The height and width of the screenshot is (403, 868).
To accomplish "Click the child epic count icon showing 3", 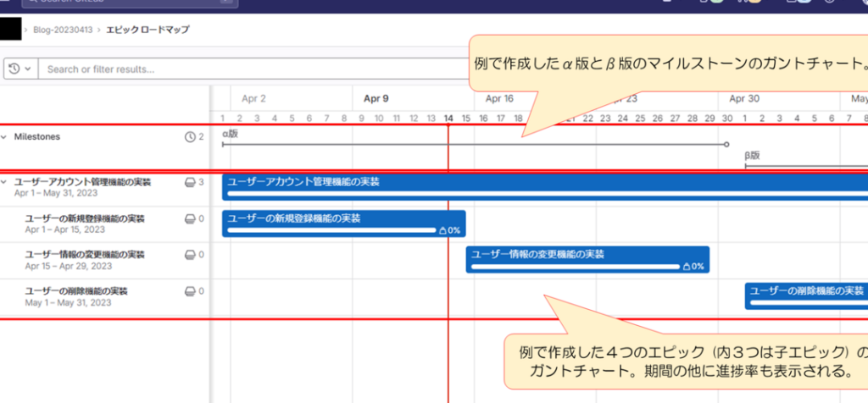I will pos(190,182).
